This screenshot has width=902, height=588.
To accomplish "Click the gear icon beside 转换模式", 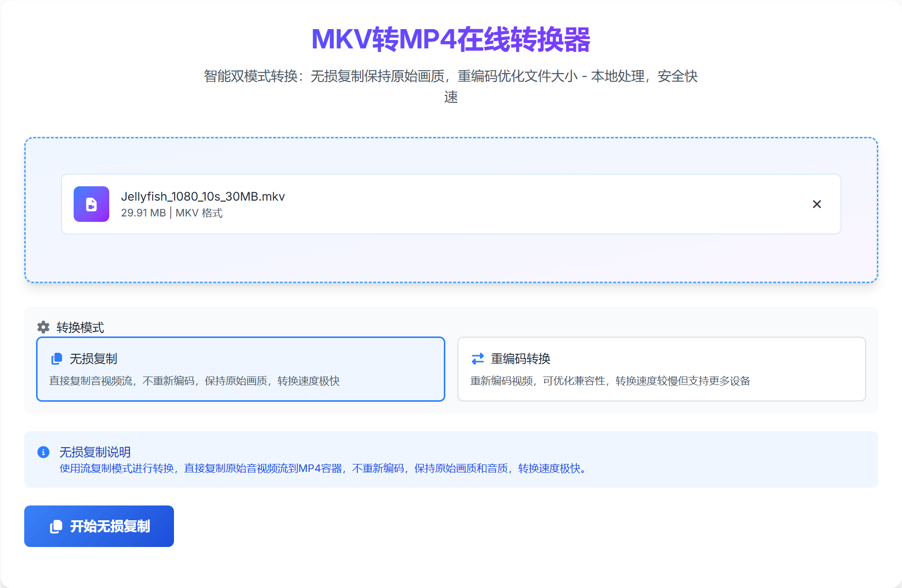I will (x=43, y=327).
